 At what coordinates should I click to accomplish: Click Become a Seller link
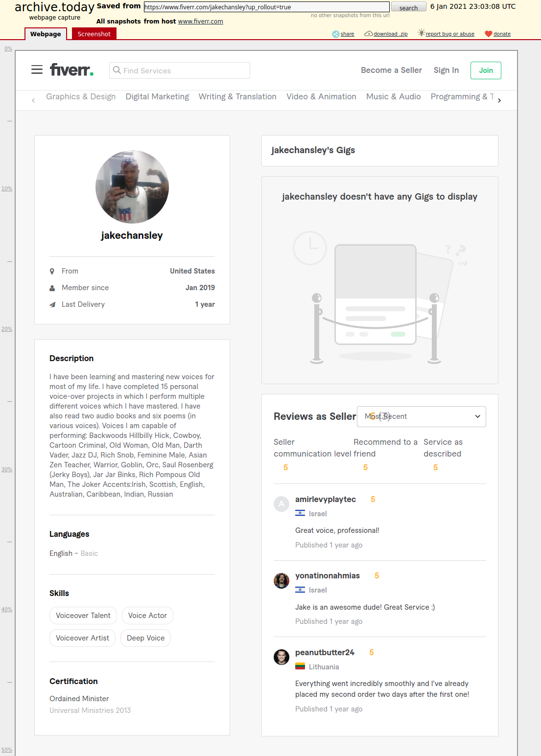(x=391, y=70)
